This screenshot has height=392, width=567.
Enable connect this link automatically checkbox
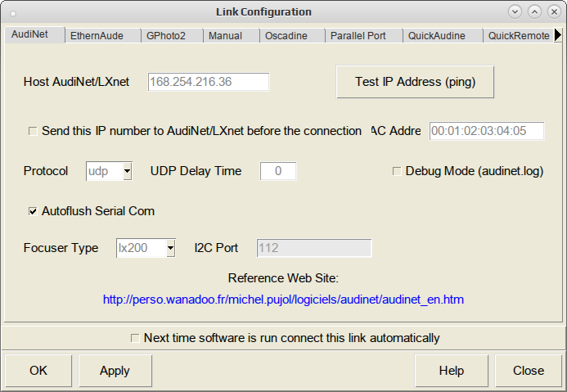click(x=135, y=338)
